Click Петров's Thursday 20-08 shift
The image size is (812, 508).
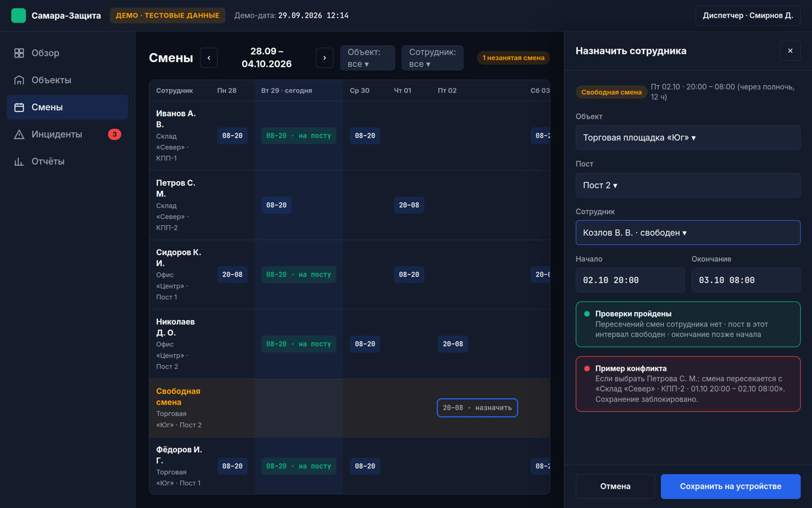click(409, 205)
